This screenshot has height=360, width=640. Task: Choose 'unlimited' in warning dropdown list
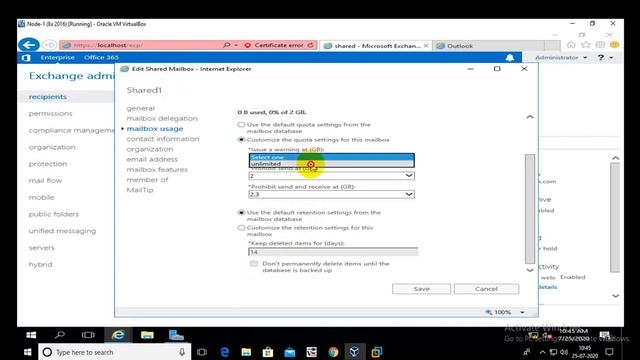[331, 164]
